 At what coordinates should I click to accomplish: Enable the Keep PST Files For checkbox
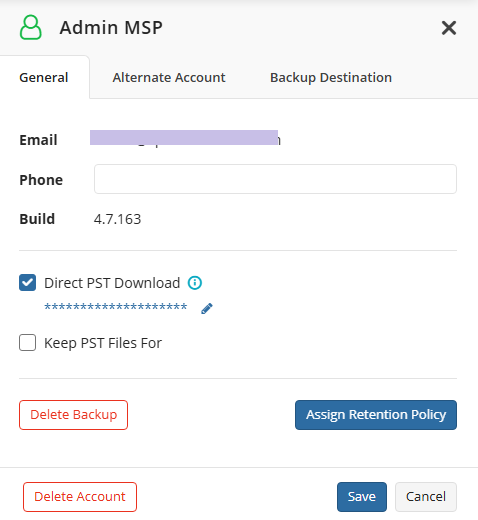point(27,343)
